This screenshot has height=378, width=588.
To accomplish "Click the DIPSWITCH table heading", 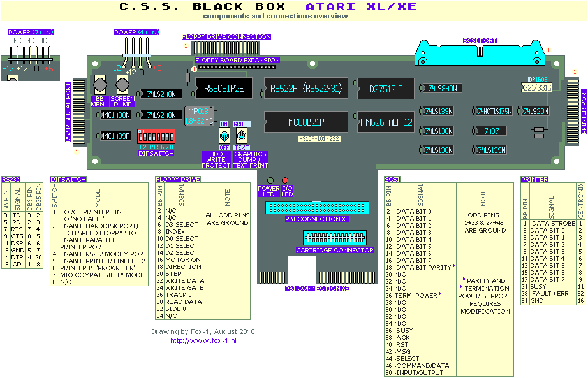I will click(x=68, y=180).
